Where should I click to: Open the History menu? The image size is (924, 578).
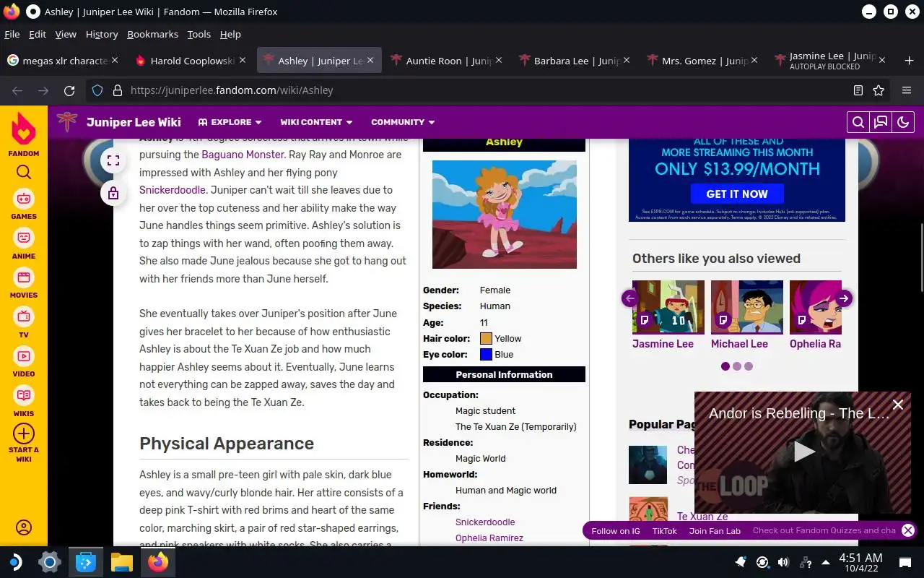click(x=102, y=34)
